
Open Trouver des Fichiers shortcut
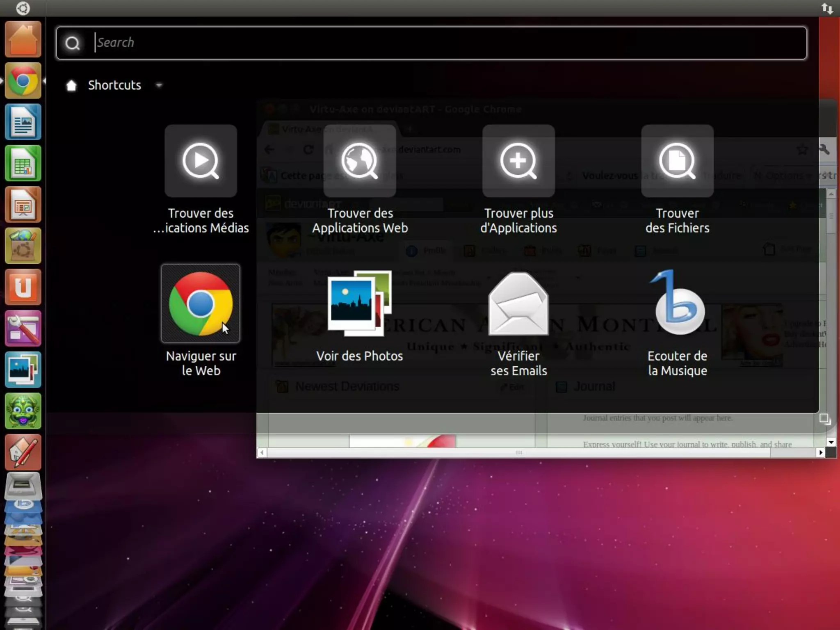(677, 161)
